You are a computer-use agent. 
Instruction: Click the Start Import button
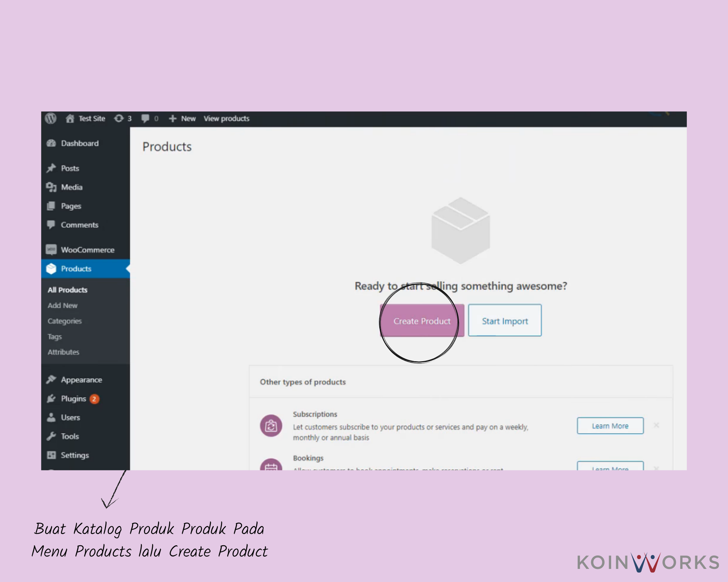505,321
